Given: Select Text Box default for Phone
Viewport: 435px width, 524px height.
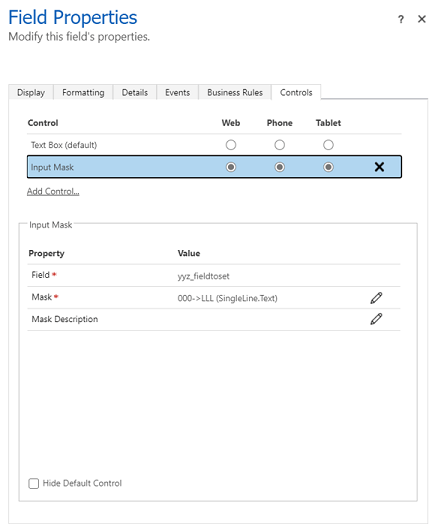Looking at the screenshot, I should coord(280,145).
